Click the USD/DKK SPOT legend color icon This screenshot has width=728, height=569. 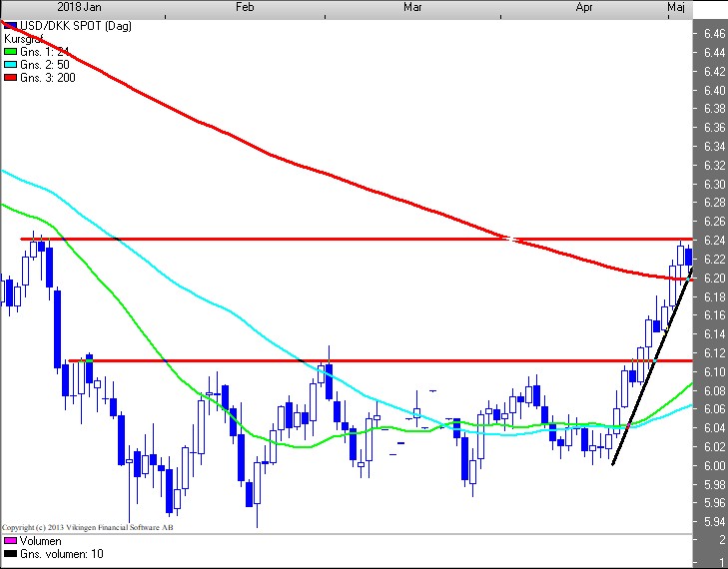[11, 25]
